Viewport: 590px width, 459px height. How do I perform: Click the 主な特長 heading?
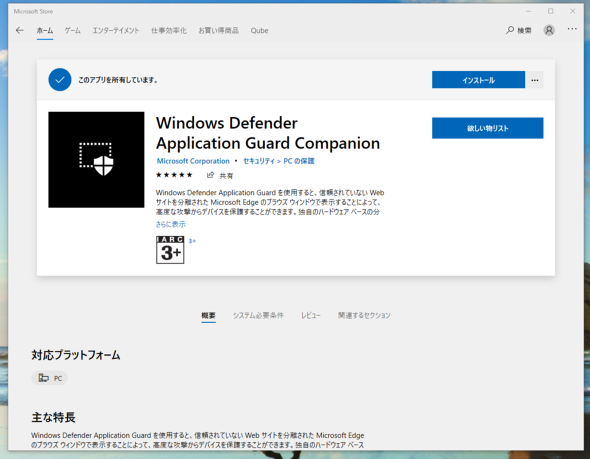click(53, 417)
